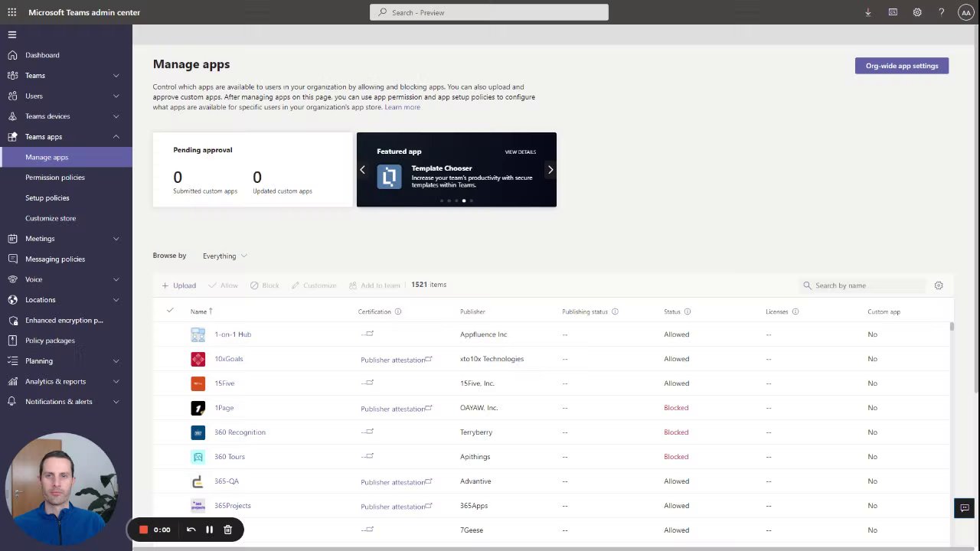Click the Block toolbar button
This screenshot has width=980, height=551.
pos(265,285)
